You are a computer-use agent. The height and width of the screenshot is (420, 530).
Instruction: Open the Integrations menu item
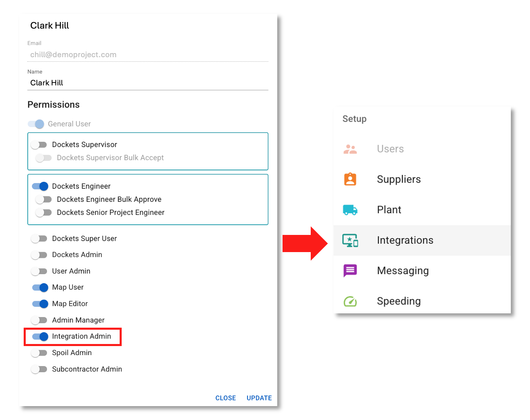(405, 240)
